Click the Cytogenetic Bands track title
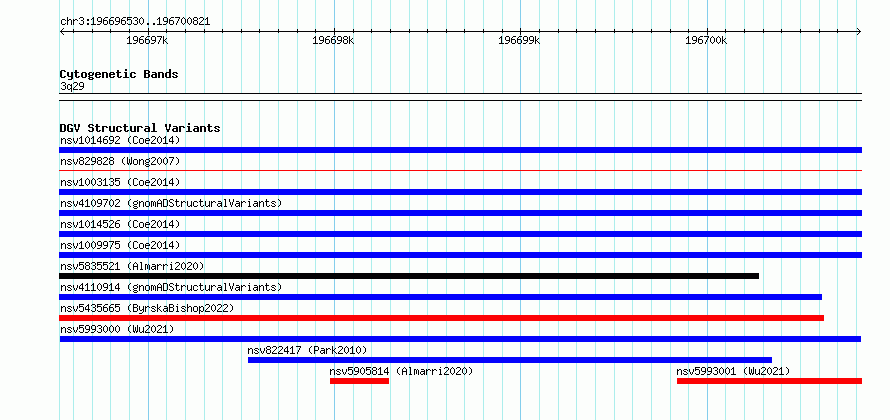 coord(119,74)
